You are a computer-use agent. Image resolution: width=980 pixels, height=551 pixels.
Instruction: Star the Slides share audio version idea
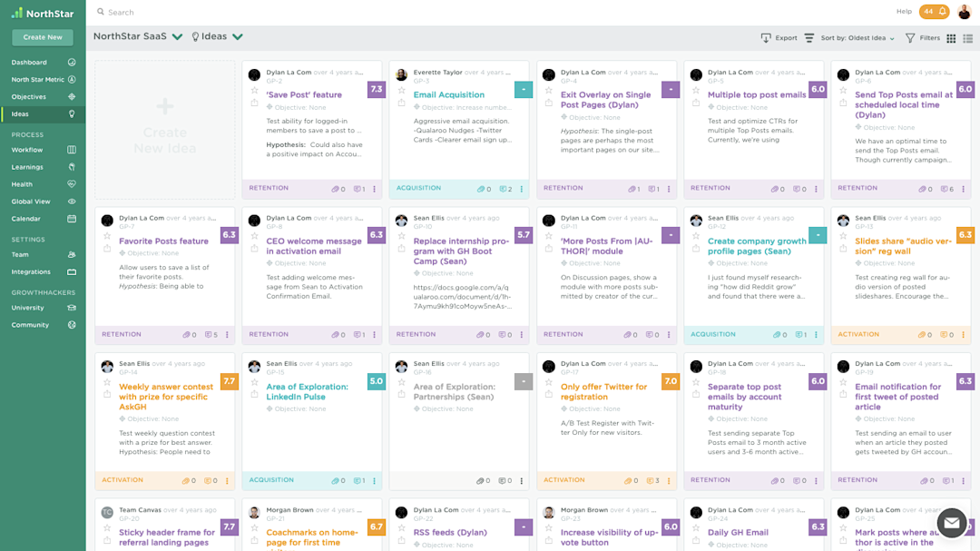(843, 236)
